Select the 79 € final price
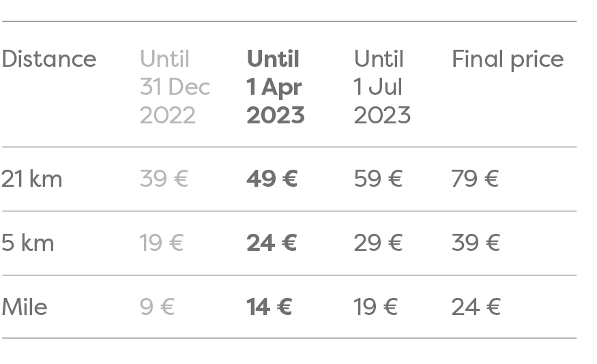 tap(475, 179)
